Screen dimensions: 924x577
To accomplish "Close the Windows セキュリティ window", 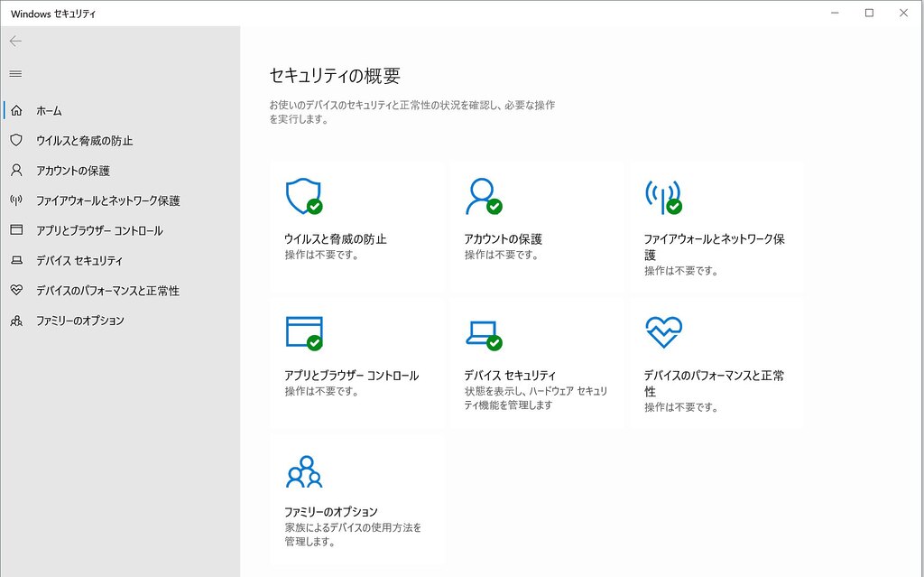I will tap(903, 13).
